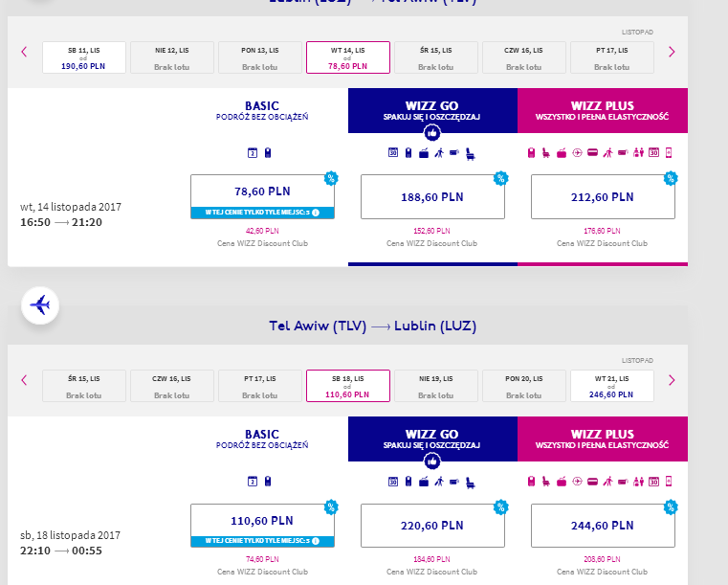The height and width of the screenshot is (585, 728).
Task: Click the round airplane icon beside Tel Awiw → Lublin
Action: [40, 305]
